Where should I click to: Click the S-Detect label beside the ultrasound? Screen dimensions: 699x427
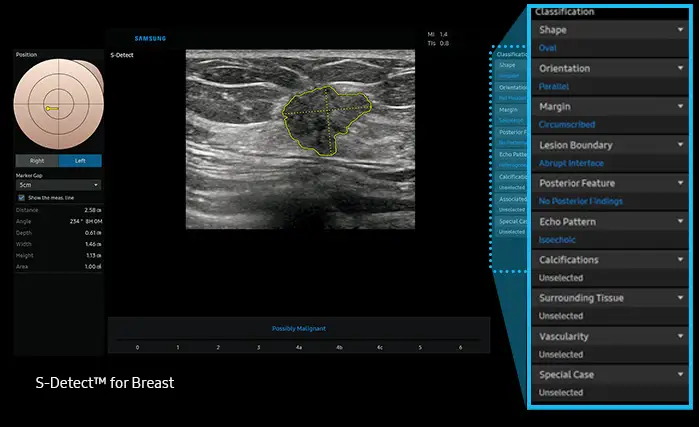point(122,55)
